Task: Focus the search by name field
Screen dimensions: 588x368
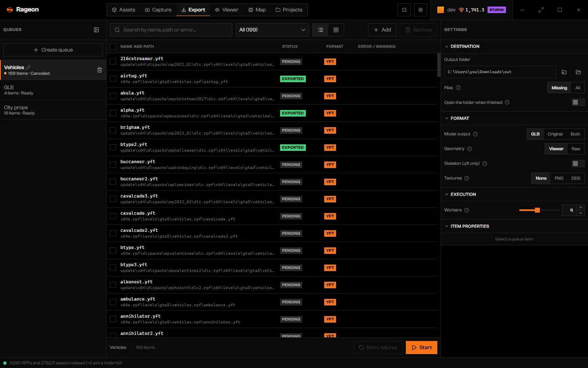Action: 171,30
